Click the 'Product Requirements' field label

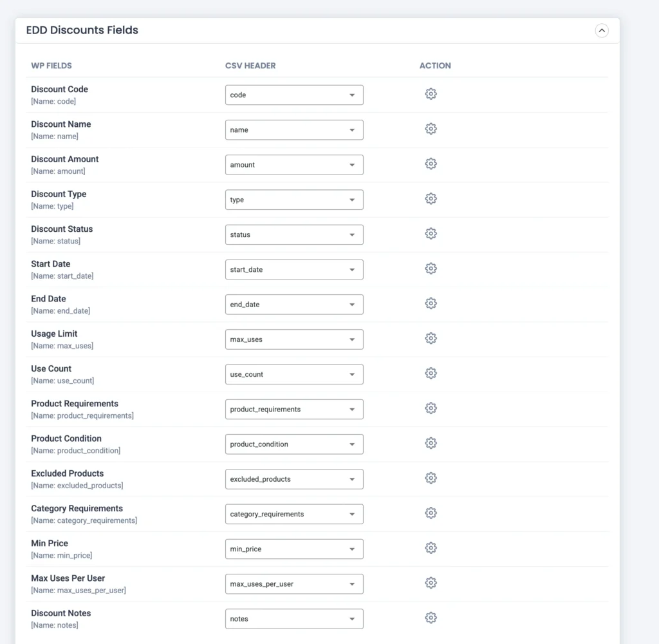pos(75,403)
